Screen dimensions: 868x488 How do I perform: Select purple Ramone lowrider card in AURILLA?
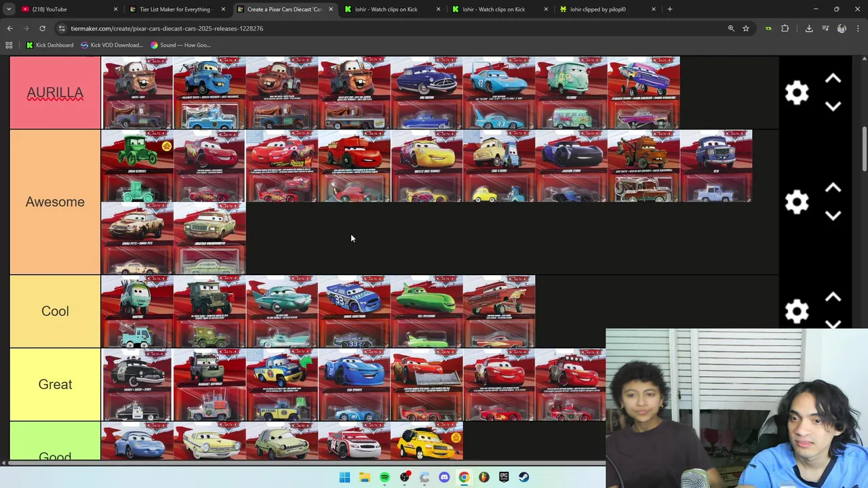644,93
